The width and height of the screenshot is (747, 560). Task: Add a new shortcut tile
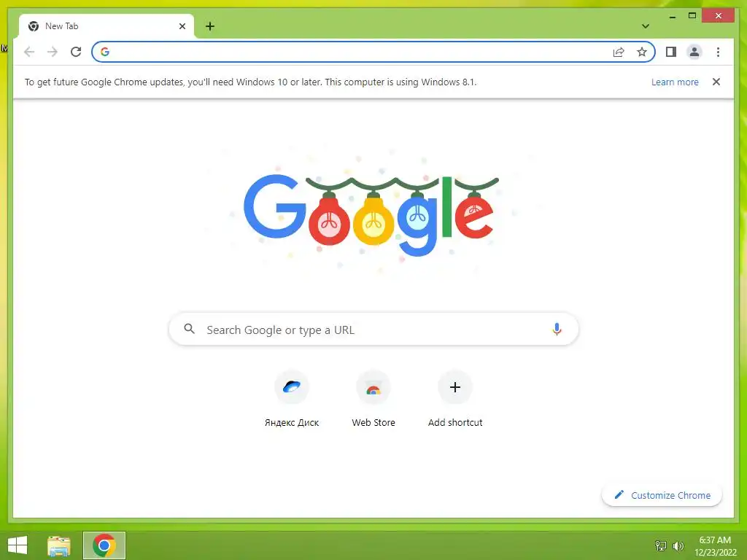tap(455, 399)
